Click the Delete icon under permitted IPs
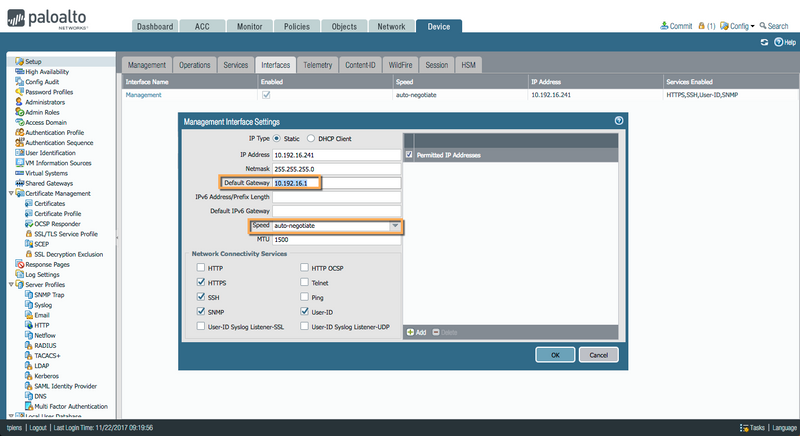 click(x=436, y=332)
